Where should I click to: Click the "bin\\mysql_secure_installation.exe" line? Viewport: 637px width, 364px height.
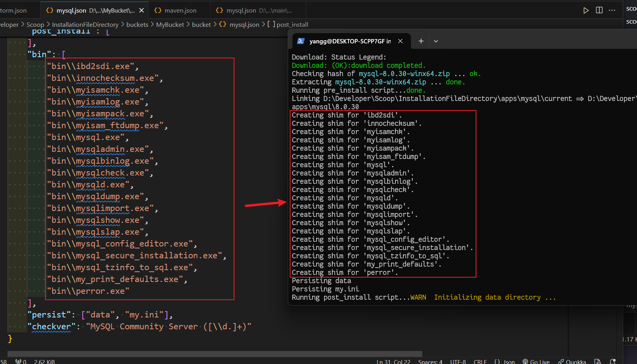137,256
